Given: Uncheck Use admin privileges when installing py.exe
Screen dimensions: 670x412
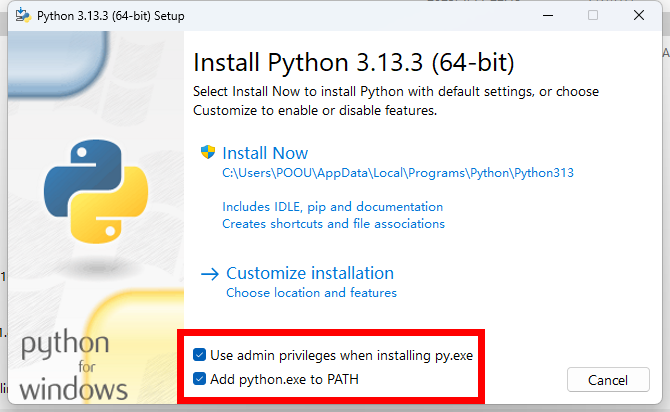Looking at the screenshot, I should pos(200,355).
